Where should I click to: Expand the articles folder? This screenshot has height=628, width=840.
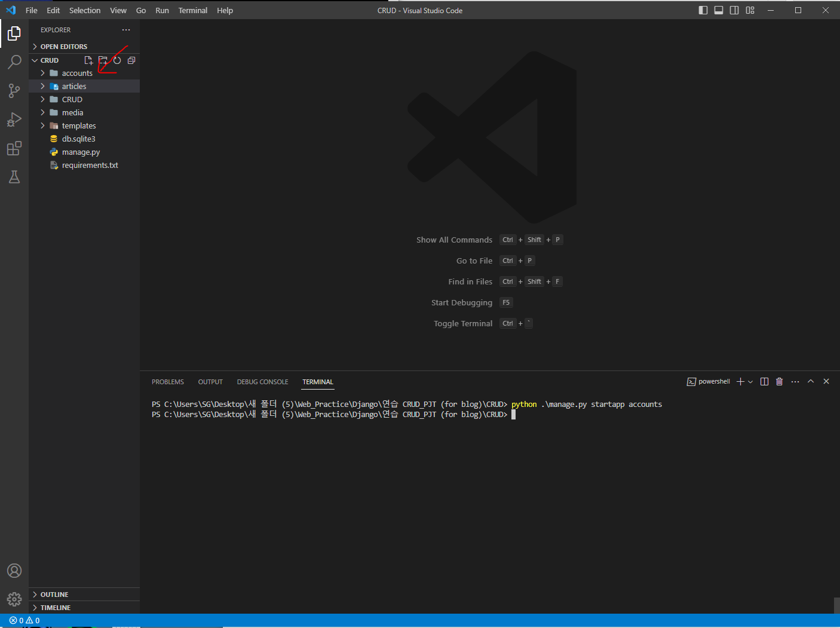coord(84,86)
